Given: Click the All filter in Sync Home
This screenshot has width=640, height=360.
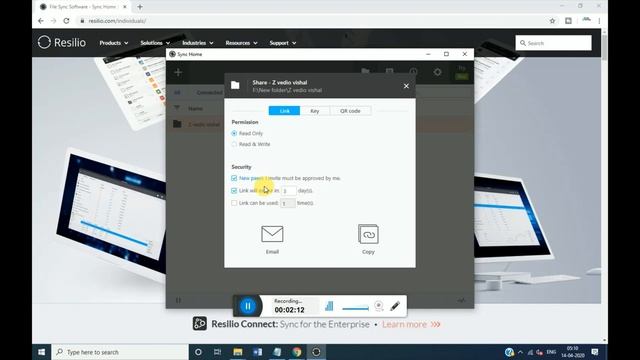Looking at the screenshot, I should (x=177, y=93).
